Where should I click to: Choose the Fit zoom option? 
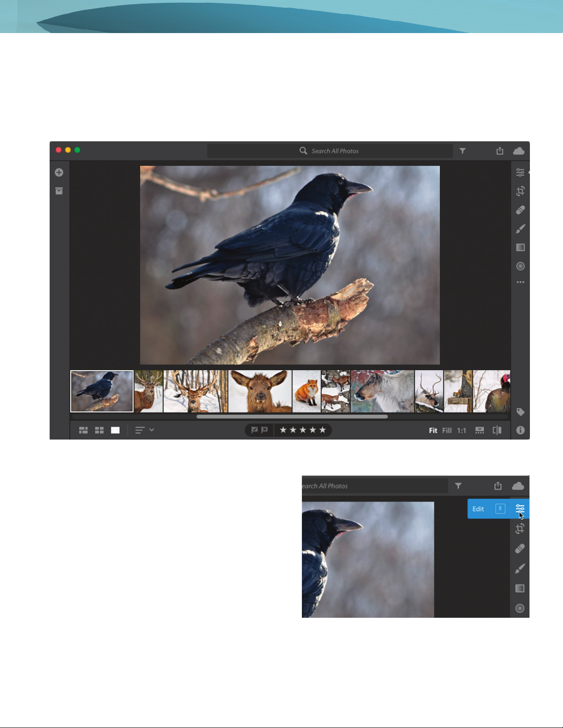433,430
